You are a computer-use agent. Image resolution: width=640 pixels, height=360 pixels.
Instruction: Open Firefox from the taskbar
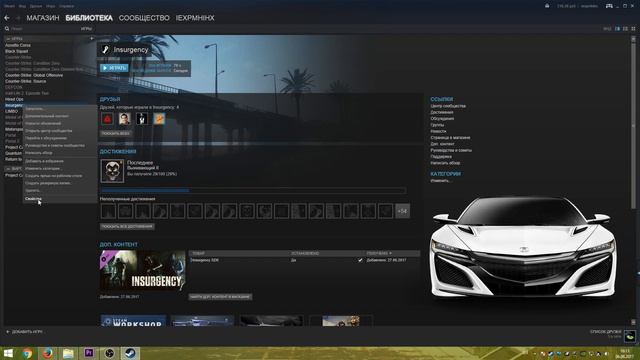point(48,353)
